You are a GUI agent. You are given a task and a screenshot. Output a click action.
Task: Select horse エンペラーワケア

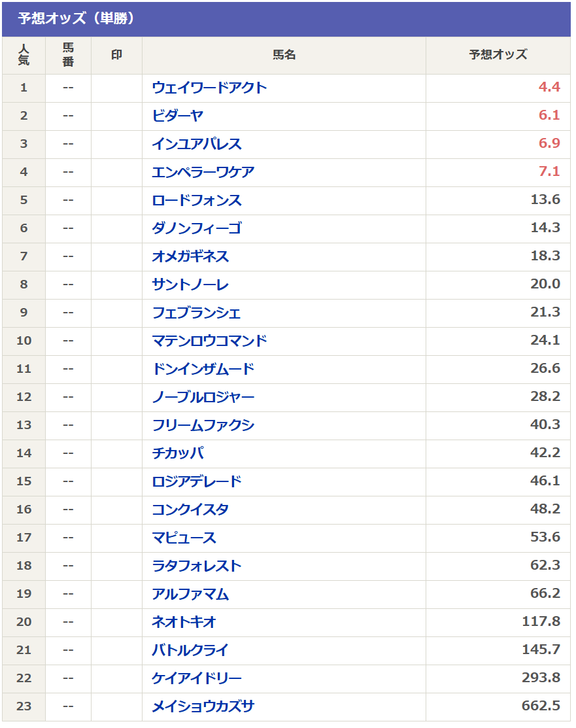pyautogui.click(x=203, y=172)
